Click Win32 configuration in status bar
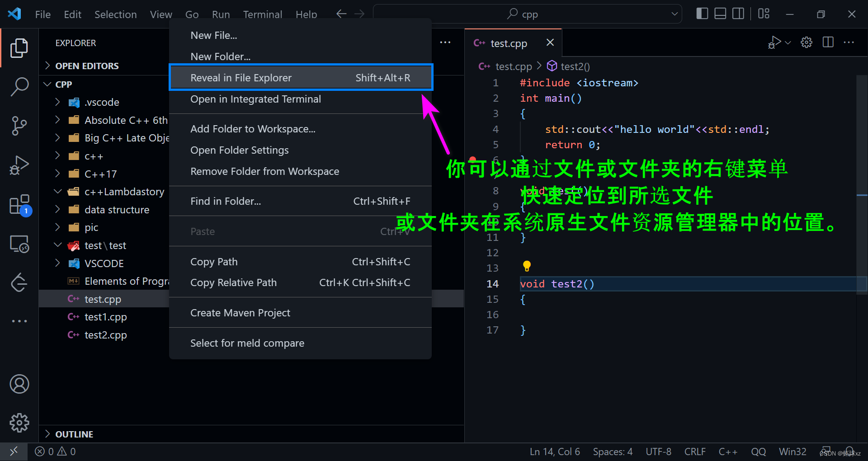Screen dimensions: 868x461 point(793,452)
